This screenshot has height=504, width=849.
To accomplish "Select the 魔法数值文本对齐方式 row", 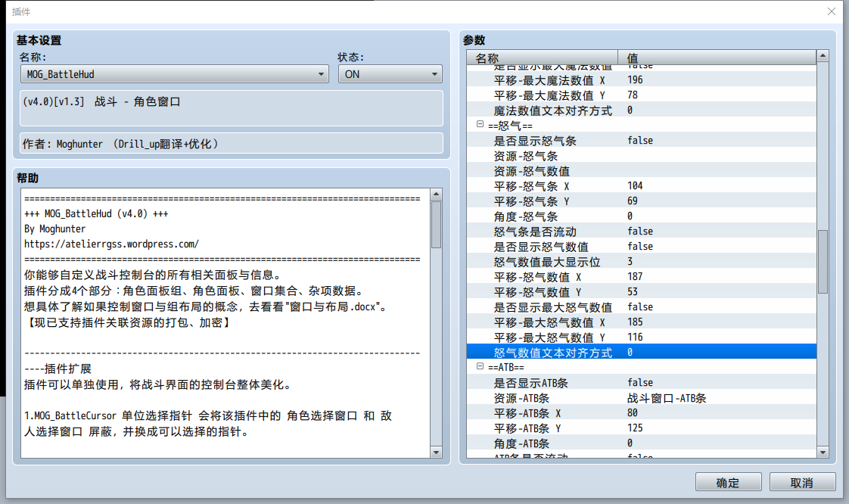I will (642, 110).
